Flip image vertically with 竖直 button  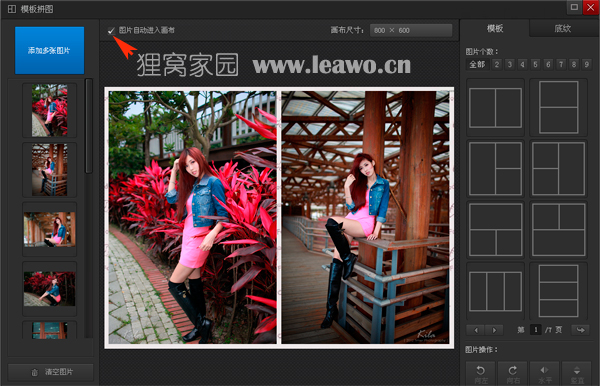577,373
